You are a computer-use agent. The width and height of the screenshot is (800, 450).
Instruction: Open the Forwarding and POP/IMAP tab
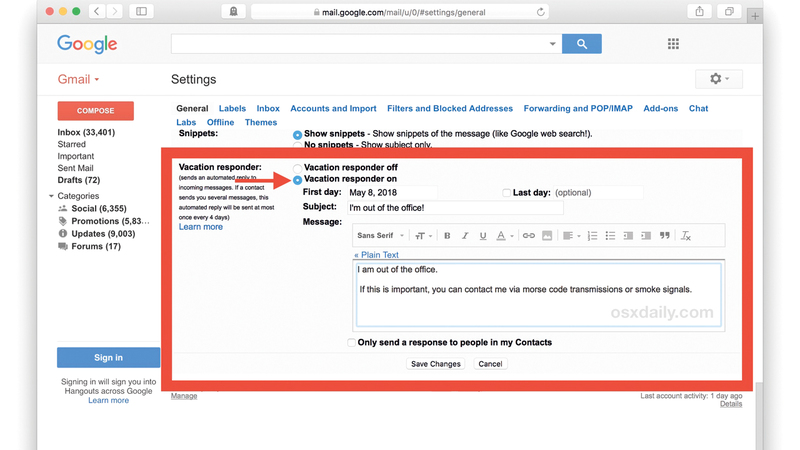[x=577, y=108]
